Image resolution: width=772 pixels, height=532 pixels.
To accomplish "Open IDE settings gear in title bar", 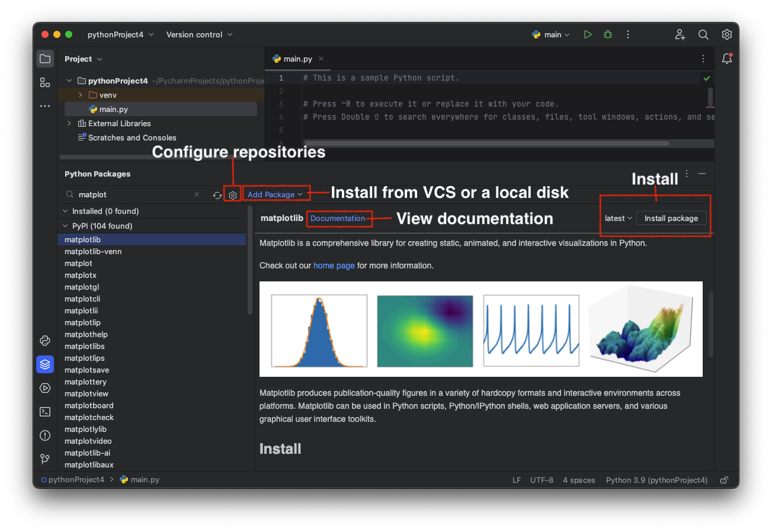I will 727,34.
